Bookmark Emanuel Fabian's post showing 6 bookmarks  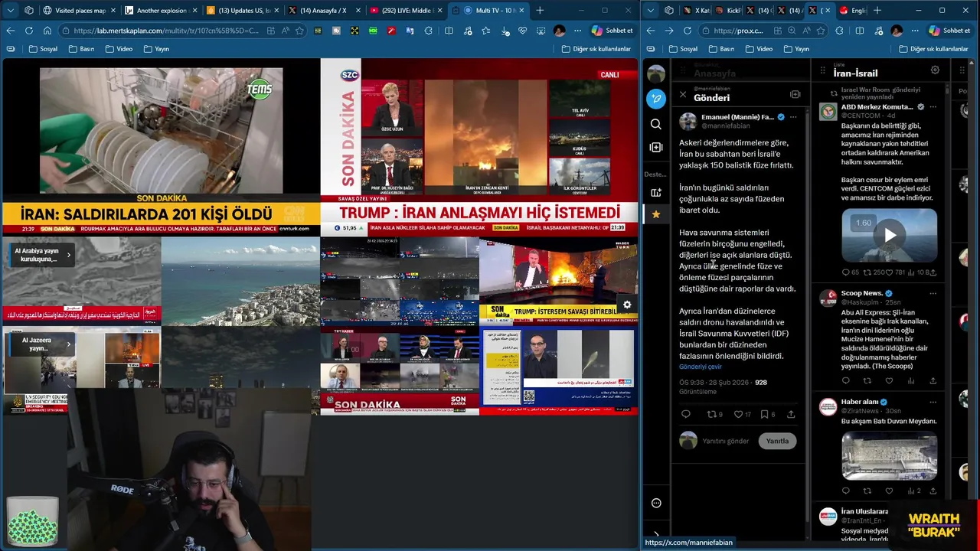(x=767, y=414)
